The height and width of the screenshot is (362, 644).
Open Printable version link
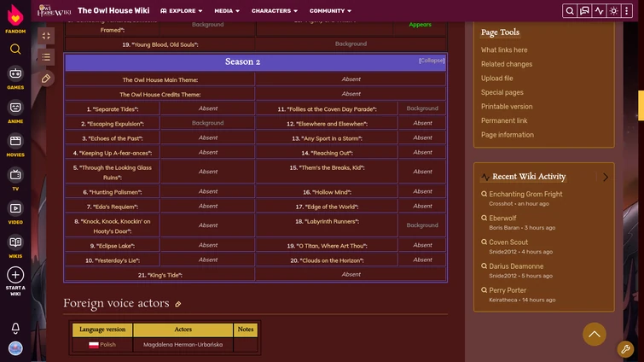point(507,107)
